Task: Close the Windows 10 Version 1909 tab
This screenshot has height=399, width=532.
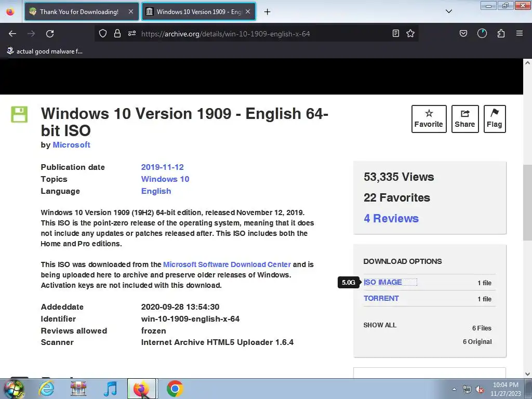Action: click(248, 11)
